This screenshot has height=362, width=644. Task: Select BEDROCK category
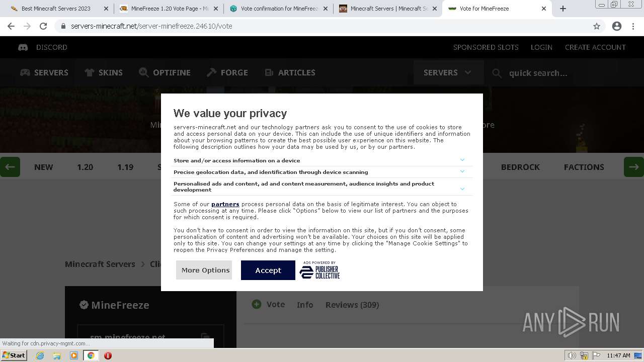point(520,167)
